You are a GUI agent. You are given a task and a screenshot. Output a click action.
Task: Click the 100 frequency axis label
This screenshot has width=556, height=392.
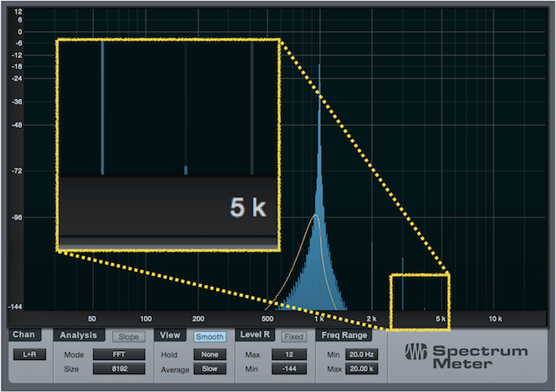[x=146, y=318]
